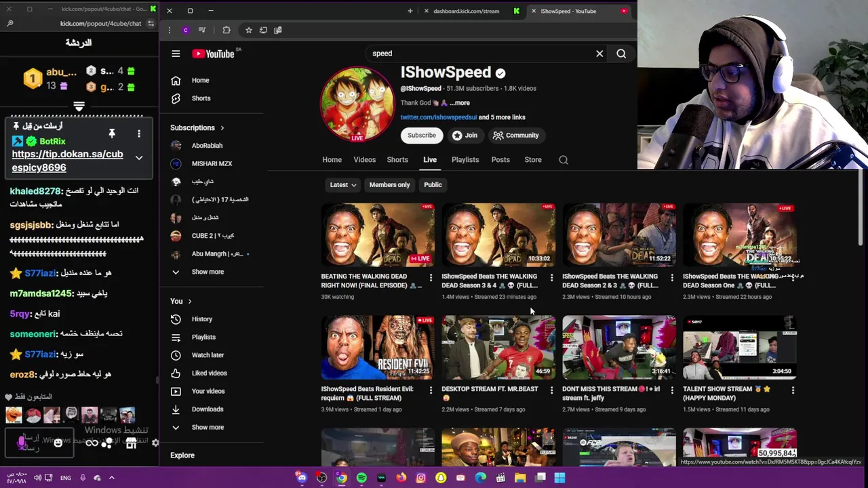The width and height of the screenshot is (868, 488).
Task: Open Spotify from the taskbar
Action: [x=361, y=478]
